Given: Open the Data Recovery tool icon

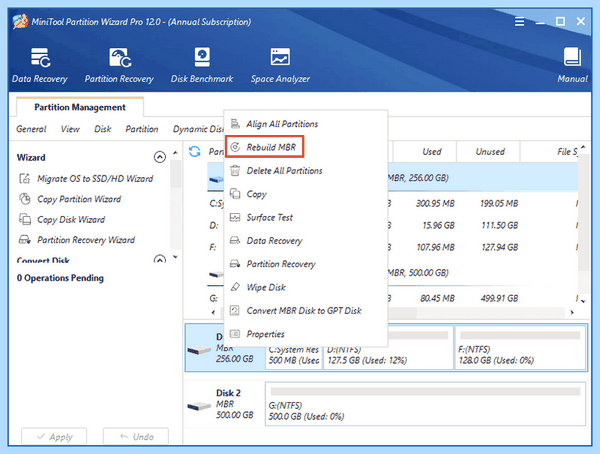Looking at the screenshot, I should pyautogui.click(x=40, y=57).
